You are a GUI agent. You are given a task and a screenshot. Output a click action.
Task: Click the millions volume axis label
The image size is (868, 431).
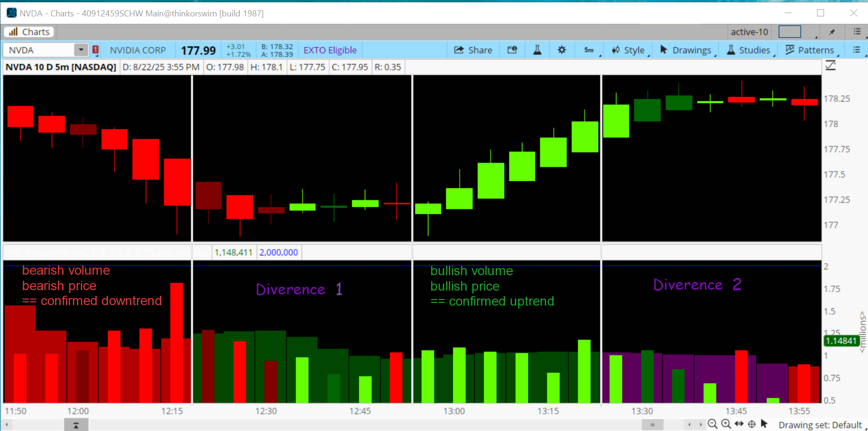tap(862, 332)
